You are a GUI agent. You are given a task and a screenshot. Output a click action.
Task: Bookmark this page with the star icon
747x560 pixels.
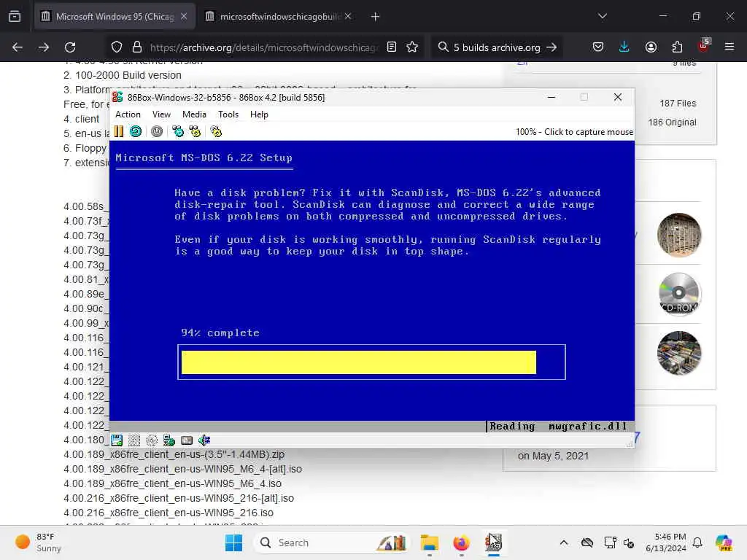tap(412, 47)
